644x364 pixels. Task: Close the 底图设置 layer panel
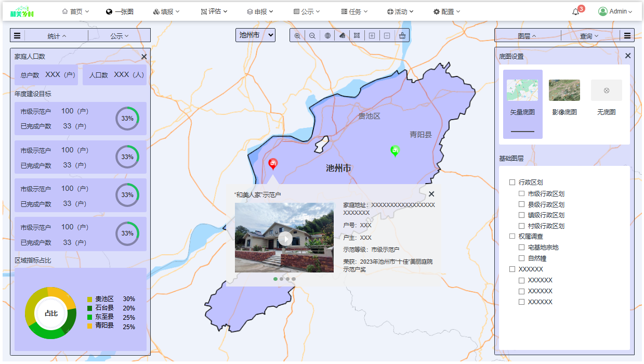pos(628,56)
